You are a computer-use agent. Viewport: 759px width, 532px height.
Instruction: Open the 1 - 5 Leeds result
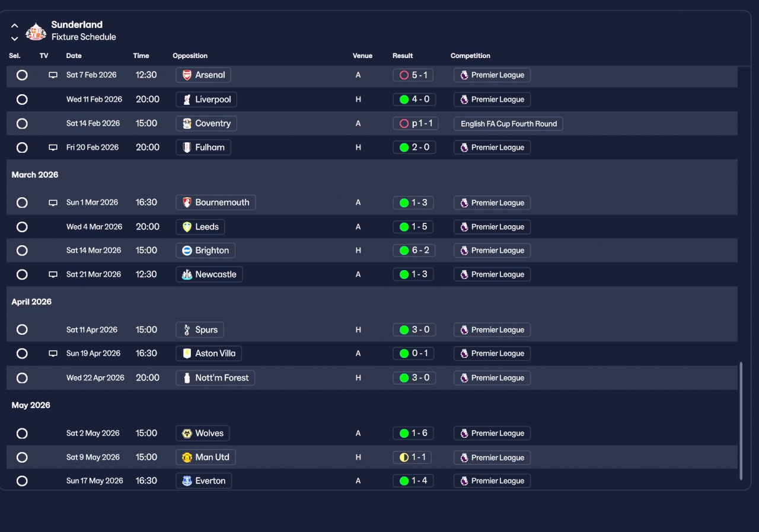pos(413,227)
